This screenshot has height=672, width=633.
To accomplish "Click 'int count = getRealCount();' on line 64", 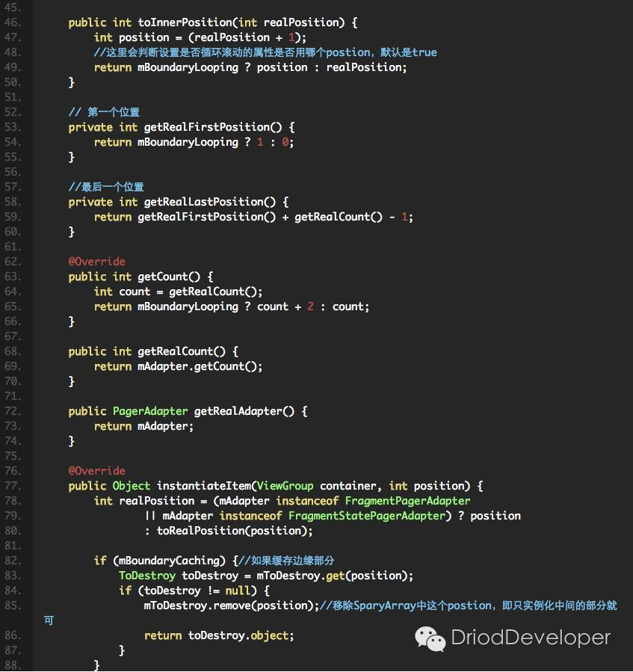I will pyautogui.click(x=179, y=292).
